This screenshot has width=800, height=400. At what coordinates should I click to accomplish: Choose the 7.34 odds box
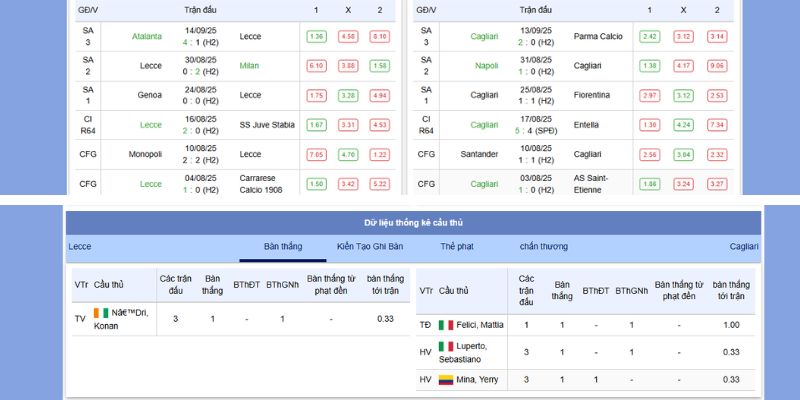pos(717,125)
